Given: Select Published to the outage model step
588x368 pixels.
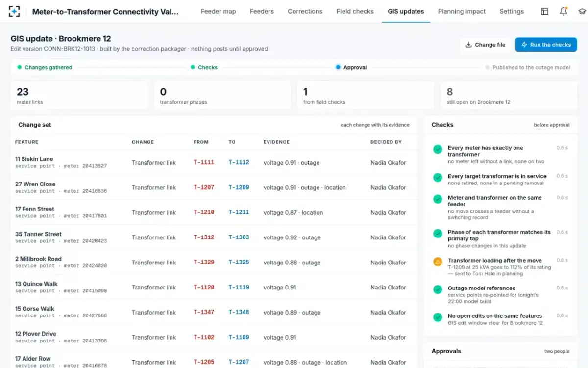Looking at the screenshot, I should [528, 67].
